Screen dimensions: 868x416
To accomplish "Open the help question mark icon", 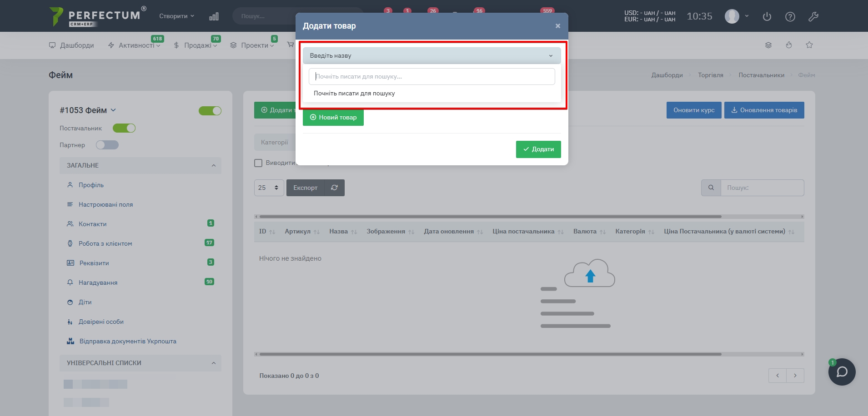I will click(790, 17).
